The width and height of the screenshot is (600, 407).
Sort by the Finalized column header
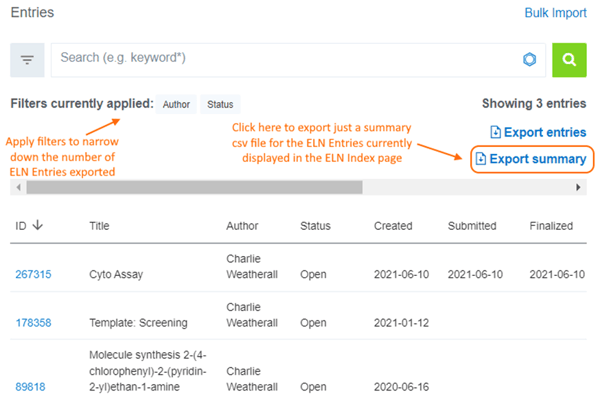pyautogui.click(x=551, y=226)
